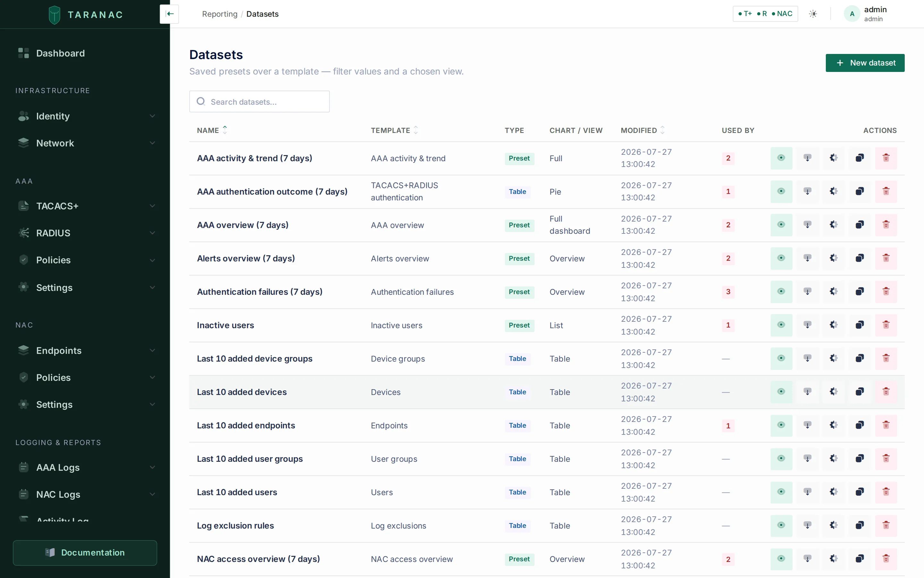Screen dimensions: 924x578
Task: Collapse the sidebar with the arrow button
Action: pos(169,14)
